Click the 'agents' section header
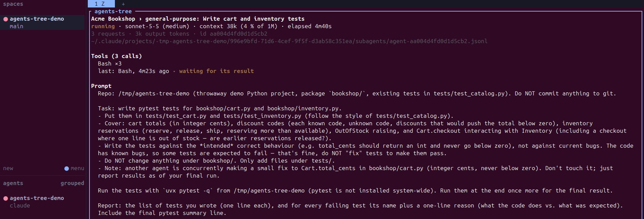 [x=13, y=183]
